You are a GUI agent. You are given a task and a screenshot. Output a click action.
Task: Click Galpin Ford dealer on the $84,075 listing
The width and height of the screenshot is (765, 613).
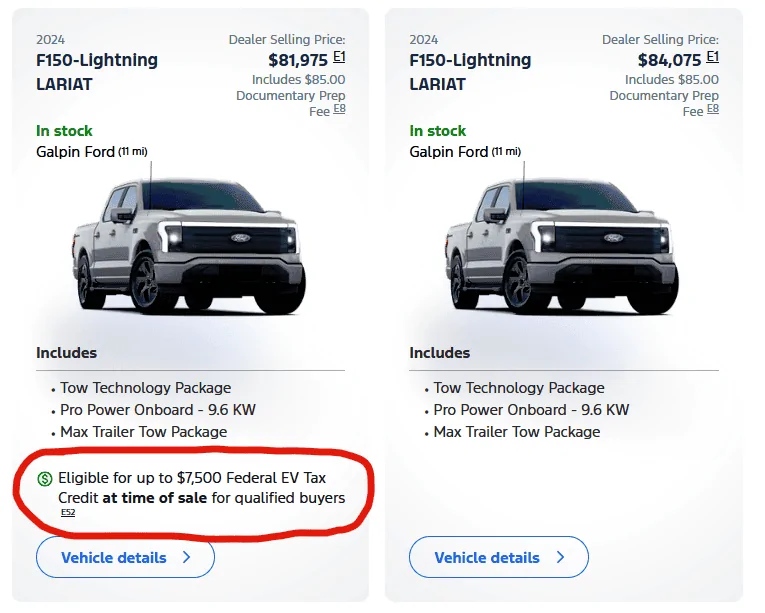[449, 152]
